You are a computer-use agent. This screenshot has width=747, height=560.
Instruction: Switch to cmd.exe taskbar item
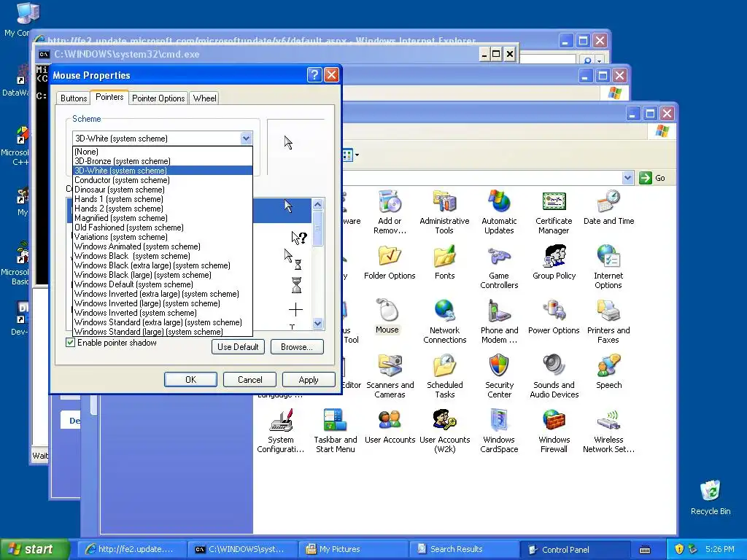coord(241,549)
